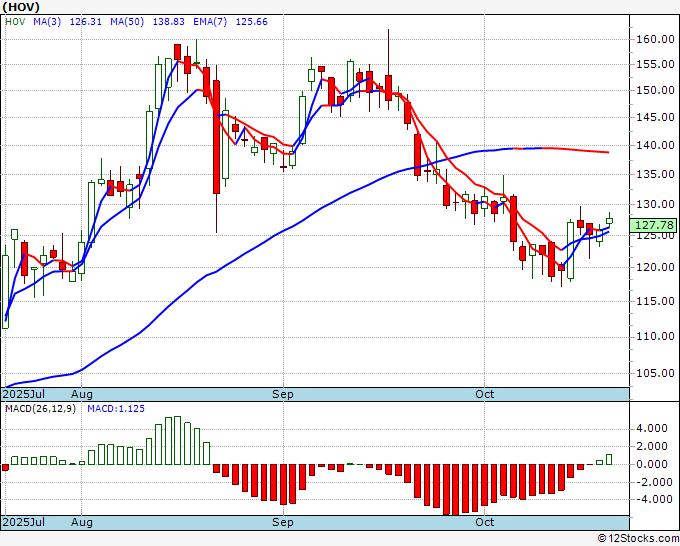Click the MACD(26,12,9) indicator label
This screenshot has width=680, height=546.
[40, 409]
